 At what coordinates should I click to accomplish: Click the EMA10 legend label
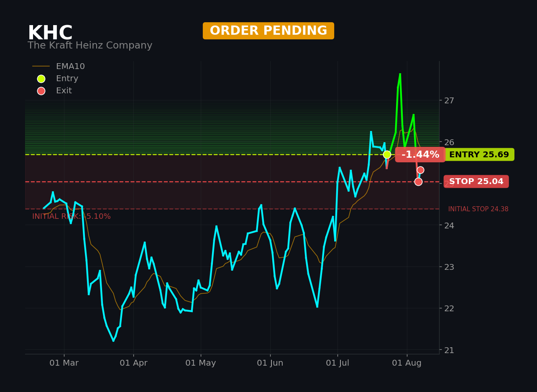pyautogui.click(x=70, y=67)
